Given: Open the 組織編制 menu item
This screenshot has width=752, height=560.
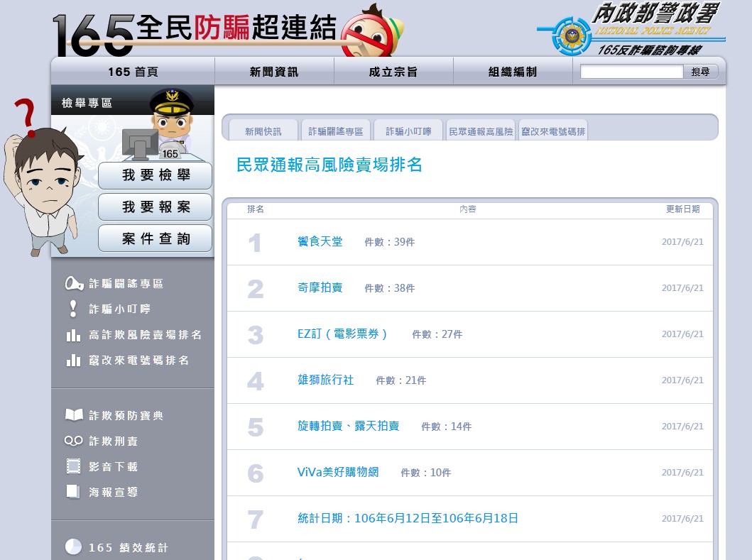Looking at the screenshot, I should [513, 72].
